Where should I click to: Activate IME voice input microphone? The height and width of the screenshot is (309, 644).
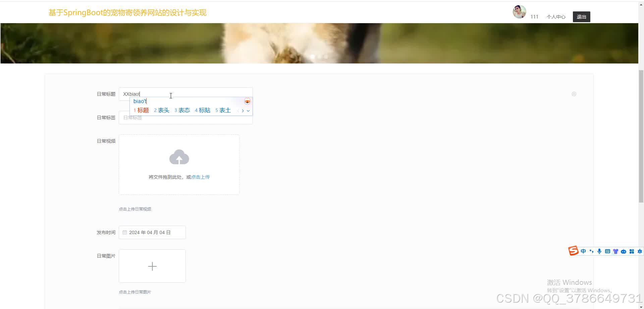coord(599,251)
